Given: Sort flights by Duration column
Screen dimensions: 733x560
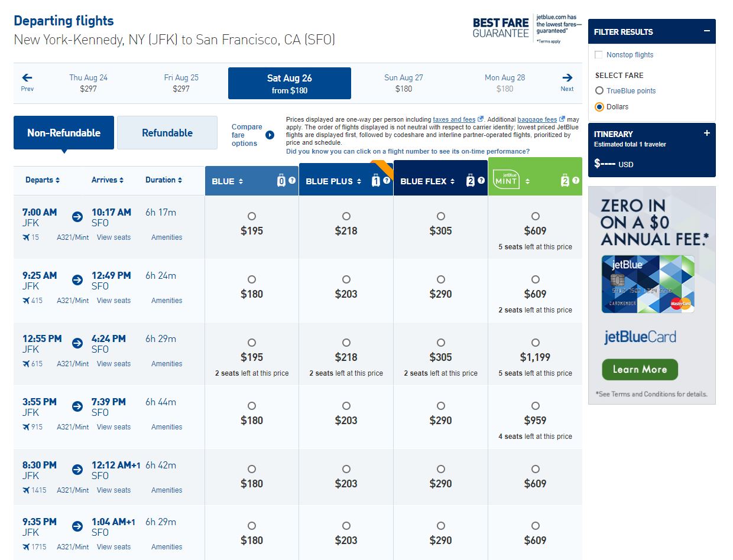Looking at the screenshot, I should pos(164,180).
